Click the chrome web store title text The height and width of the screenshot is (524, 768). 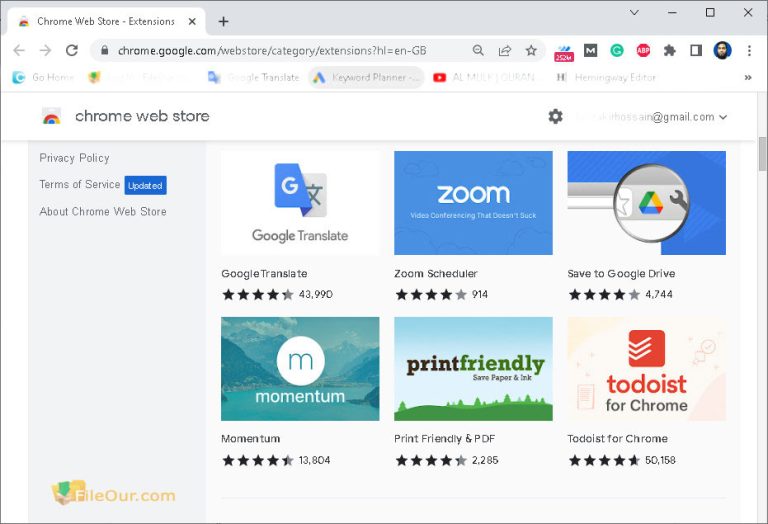coord(142,116)
